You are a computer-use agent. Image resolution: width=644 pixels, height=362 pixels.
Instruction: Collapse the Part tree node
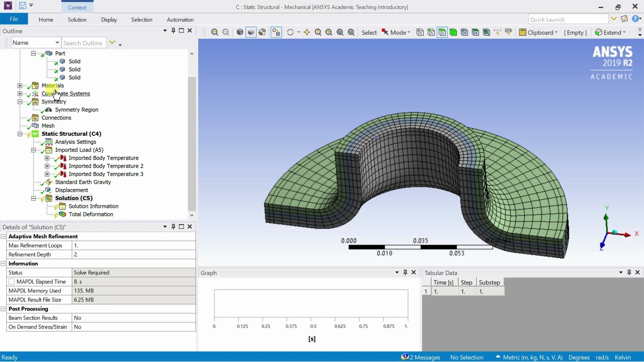(x=33, y=53)
